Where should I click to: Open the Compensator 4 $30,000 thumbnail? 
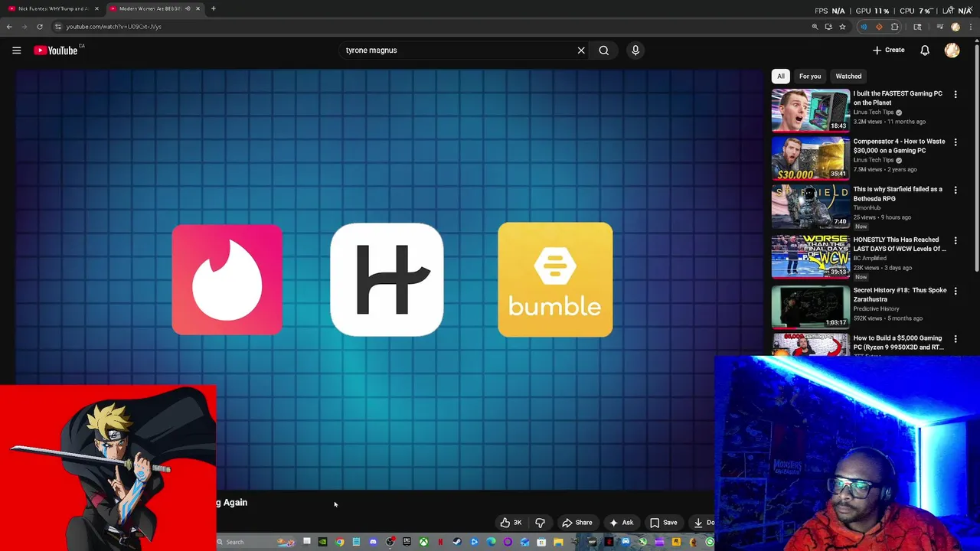point(810,158)
